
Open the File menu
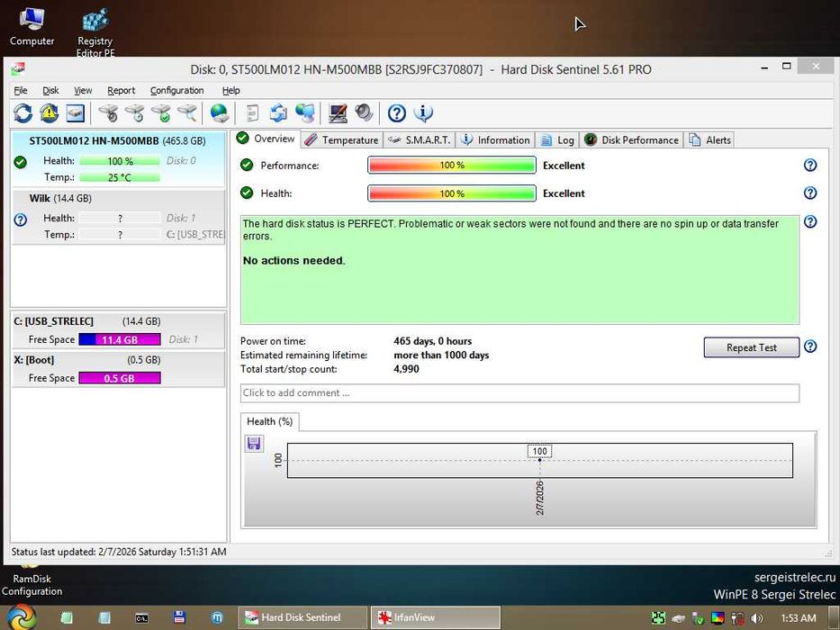coord(21,91)
